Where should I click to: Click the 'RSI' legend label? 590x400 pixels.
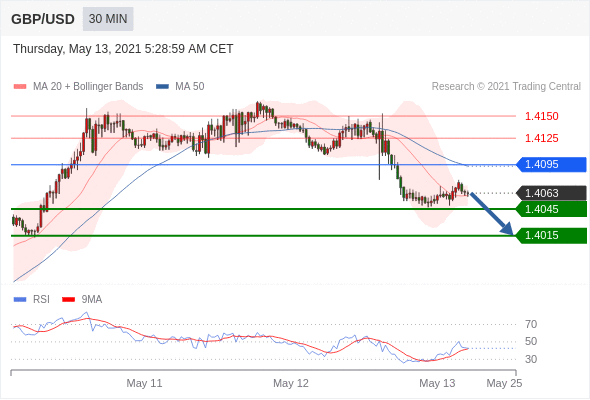41,300
